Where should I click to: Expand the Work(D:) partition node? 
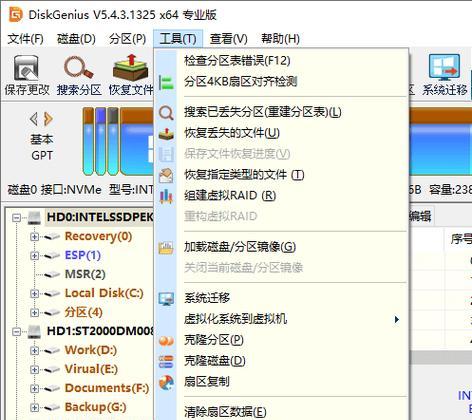click(34, 351)
